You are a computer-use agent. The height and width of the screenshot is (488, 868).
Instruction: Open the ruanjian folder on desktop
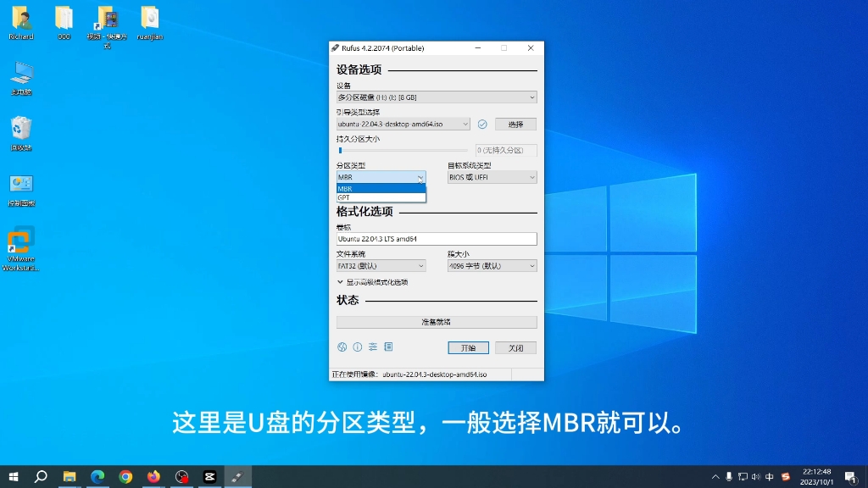(150, 23)
